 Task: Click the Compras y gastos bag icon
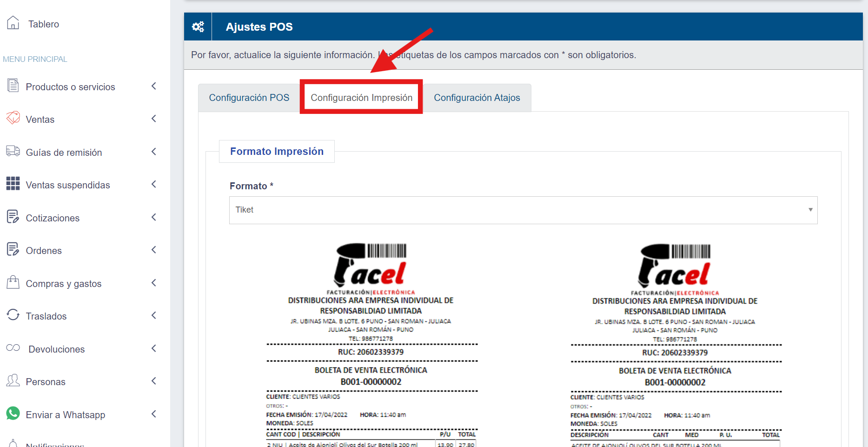[13, 282]
